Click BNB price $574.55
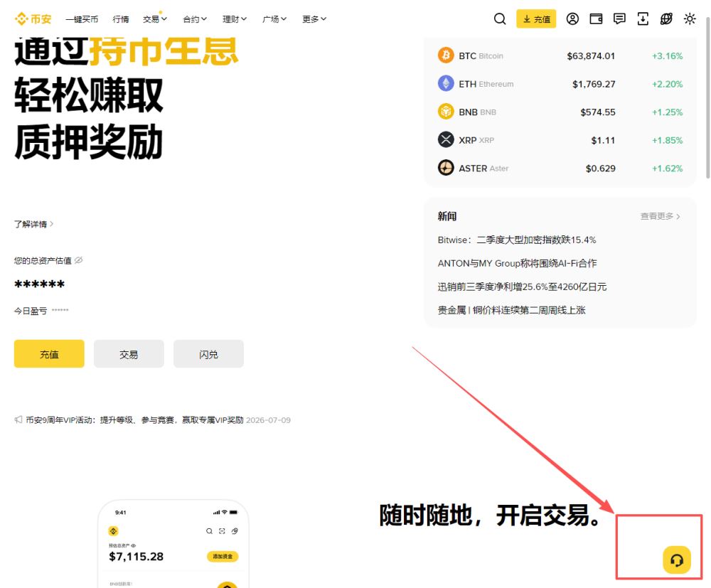 [598, 112]
